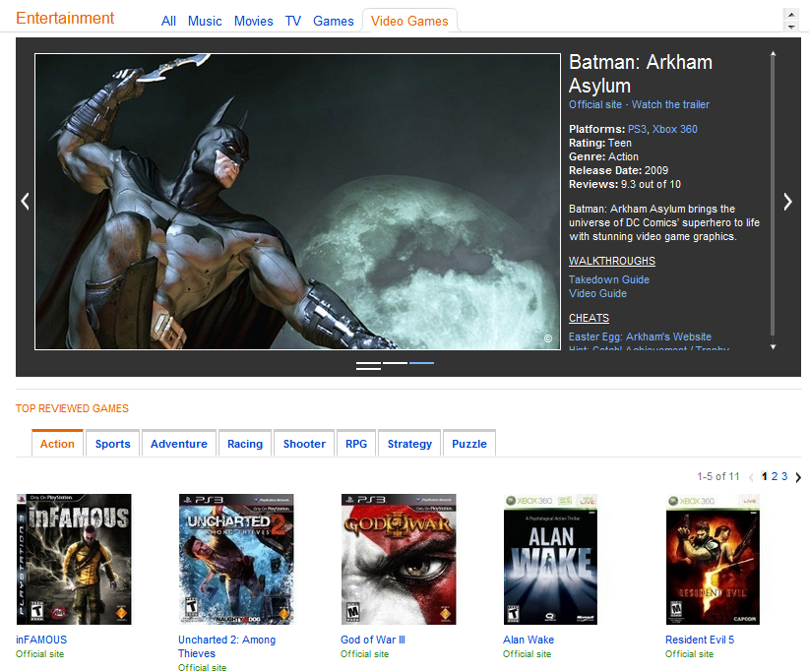Select second carousel indicator dash
The height and width of the screenshot is (672, 809).
pyautogui.click(x=396, y=363)
